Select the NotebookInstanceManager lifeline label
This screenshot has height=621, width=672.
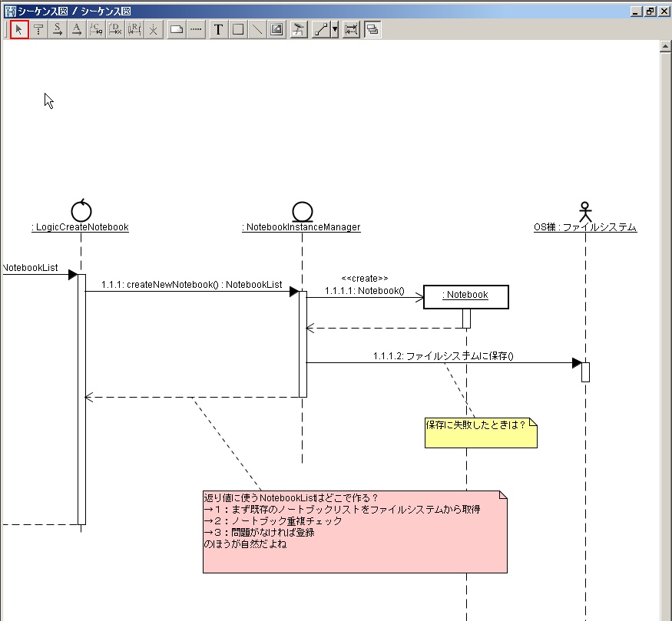pyautogui.click(x=301, y=227)
